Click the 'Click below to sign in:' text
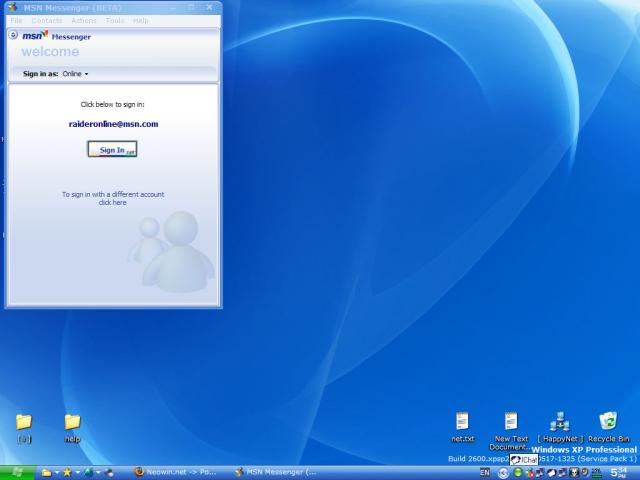This screenshot has height=480, width=640. tap(112, 104)
